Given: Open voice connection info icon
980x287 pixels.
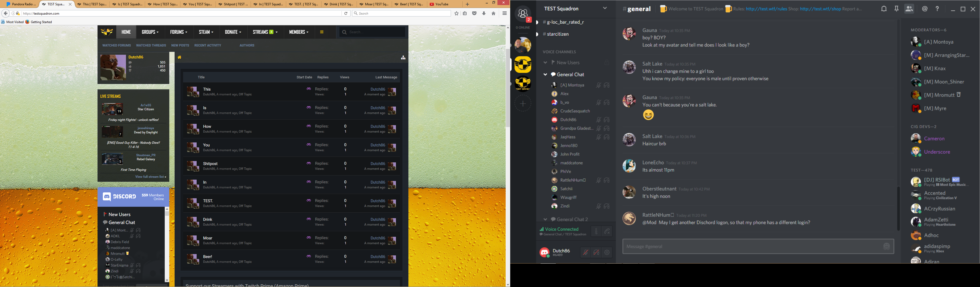Looking at the screenshot, I should point(596,231).
